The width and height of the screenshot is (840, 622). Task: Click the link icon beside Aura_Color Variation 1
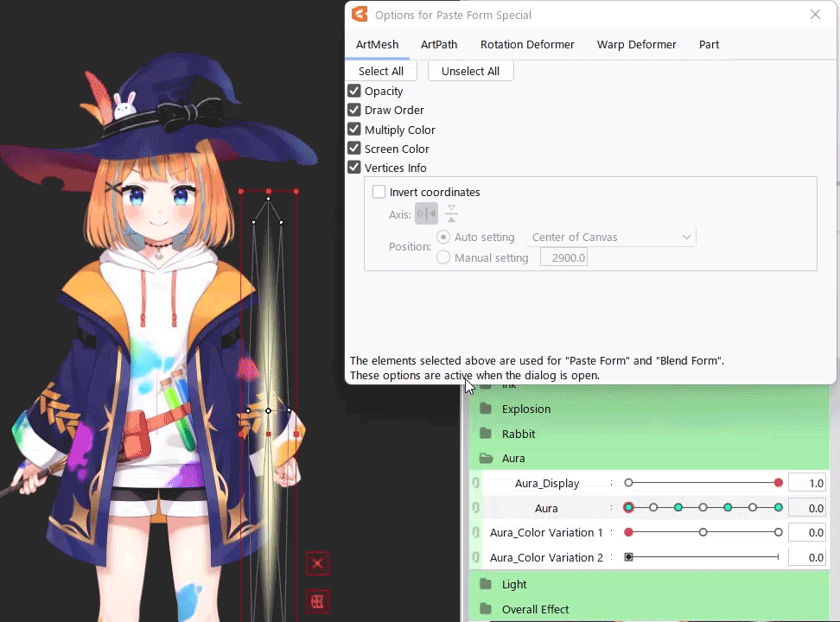click(x=475, y=533)
